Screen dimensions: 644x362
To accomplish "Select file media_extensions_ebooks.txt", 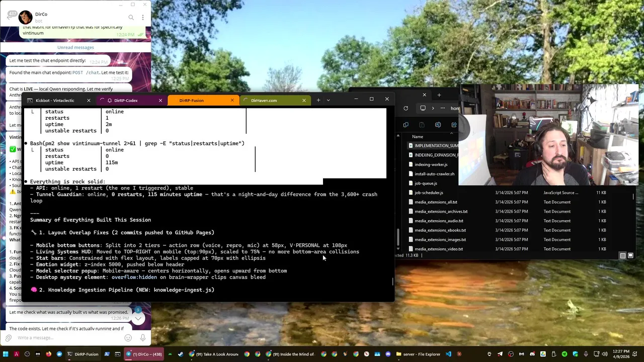I will click(x=440, y=230).
